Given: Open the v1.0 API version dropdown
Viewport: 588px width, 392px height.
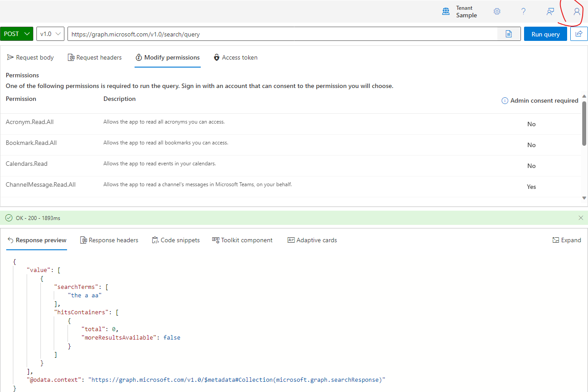Looking at the screenshot, I should click(x=50, y=33).
